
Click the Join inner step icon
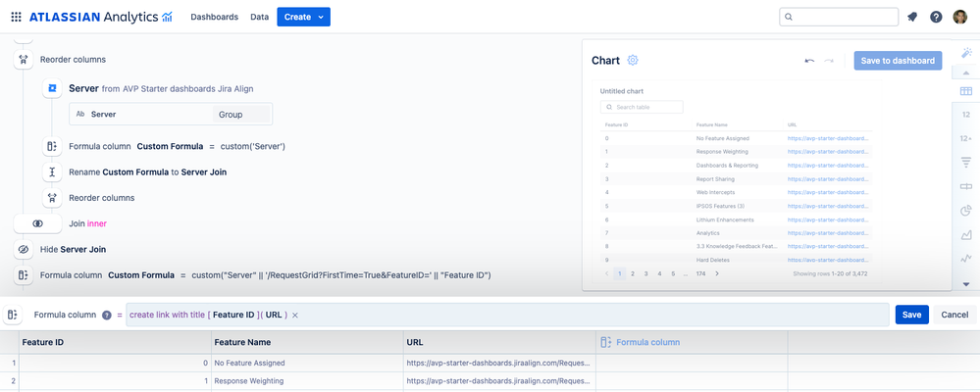pos(37,223)
